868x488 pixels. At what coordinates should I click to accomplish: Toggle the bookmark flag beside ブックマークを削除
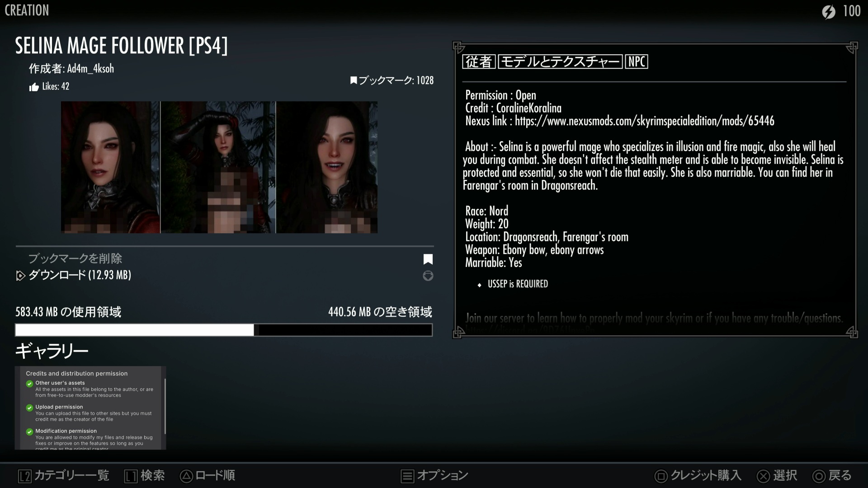(428, 259)
